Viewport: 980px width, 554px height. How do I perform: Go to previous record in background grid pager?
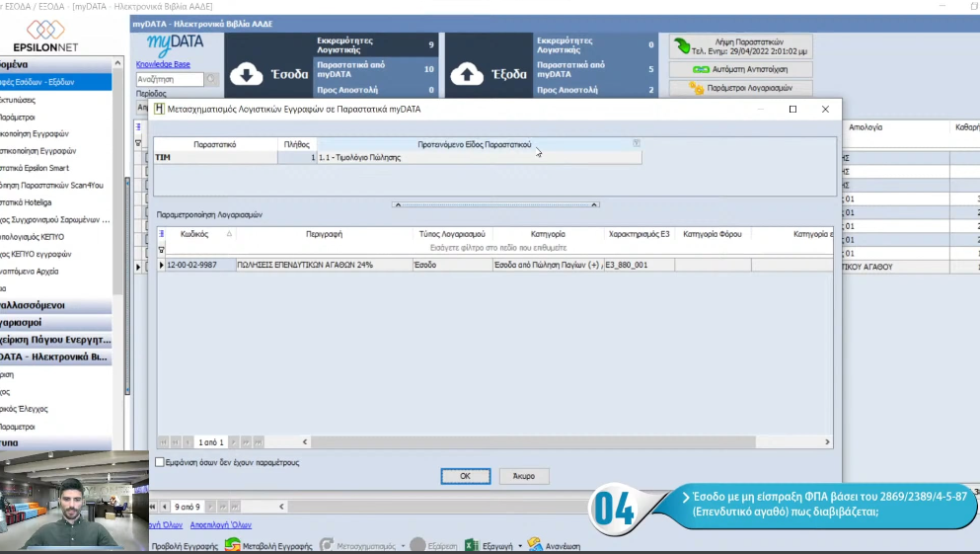coord(165,507)
